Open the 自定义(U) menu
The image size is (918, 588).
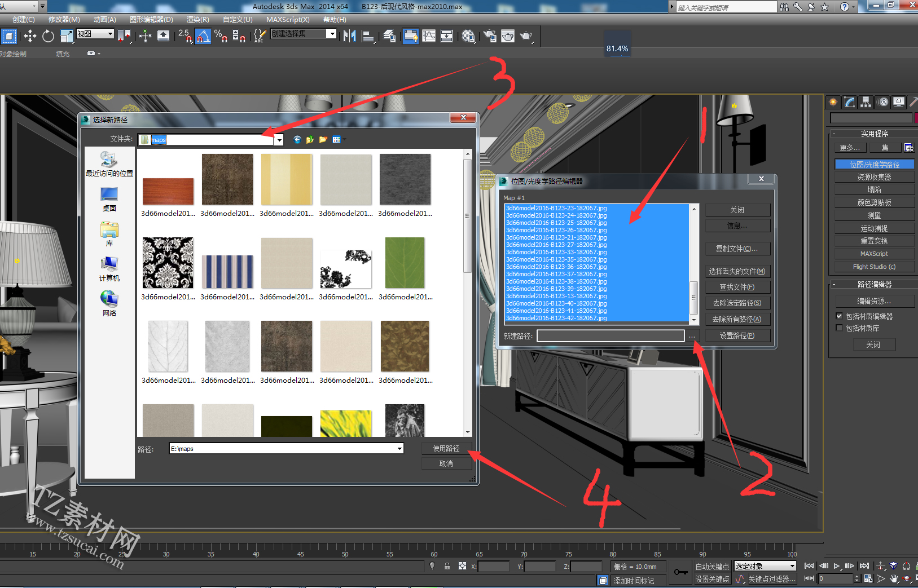point(238,19)
